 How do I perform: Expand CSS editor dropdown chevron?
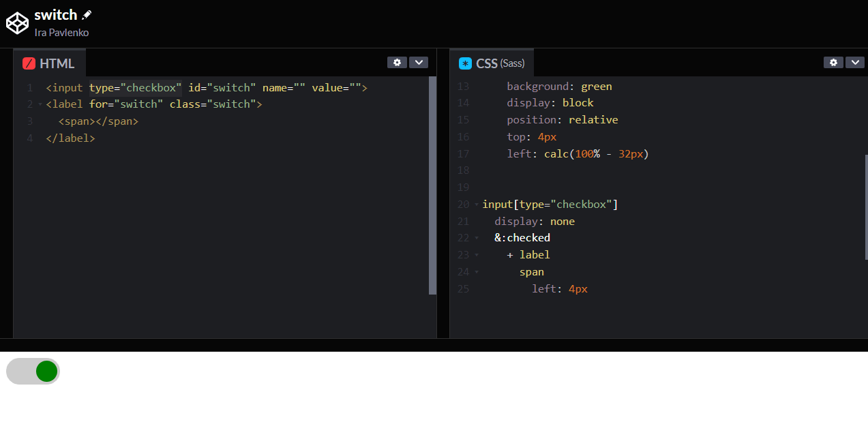point(855,62)
